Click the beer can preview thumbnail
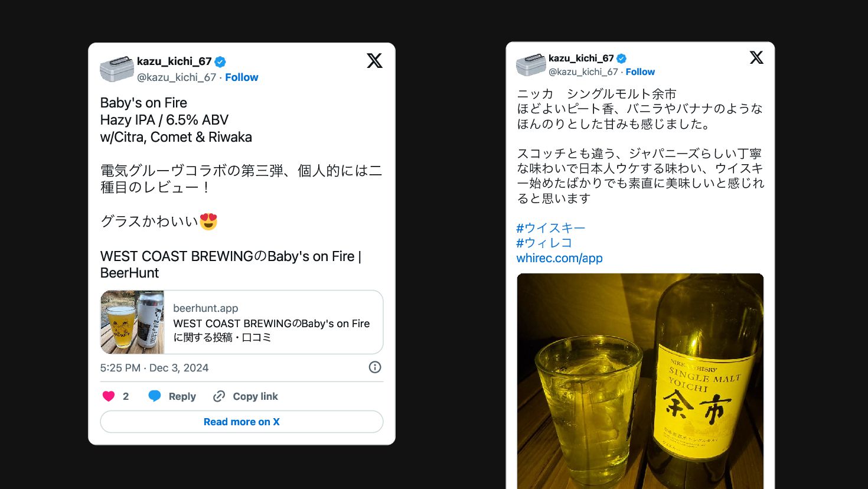This screenshot has height=489, width=868. pos(132,322)
